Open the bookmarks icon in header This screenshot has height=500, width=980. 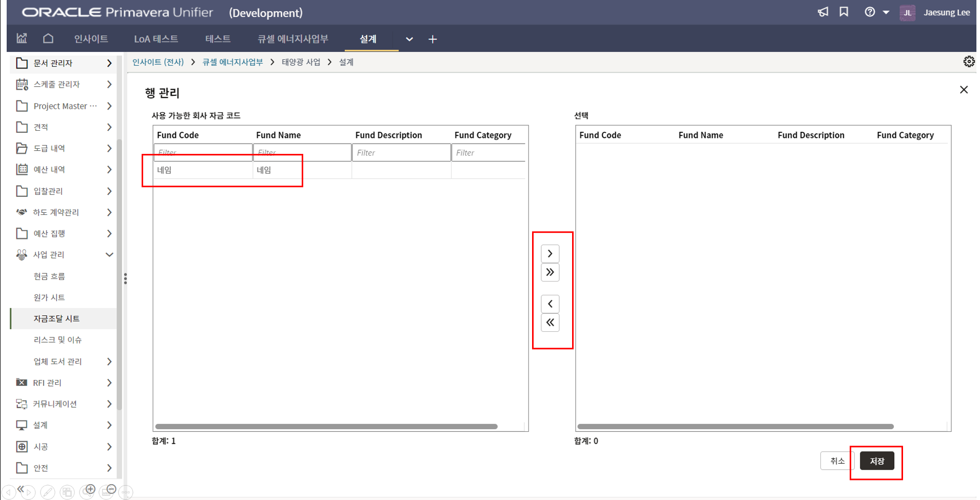[x=844, y=12]
